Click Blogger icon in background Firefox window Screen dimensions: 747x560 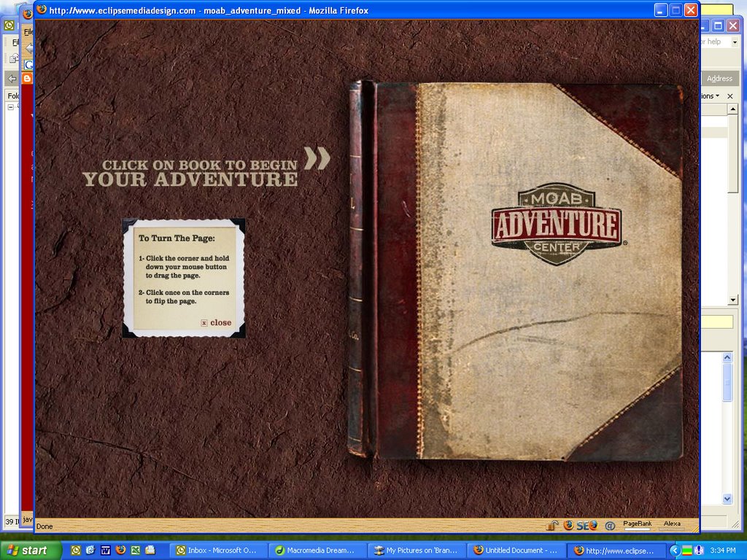point(27,79)
